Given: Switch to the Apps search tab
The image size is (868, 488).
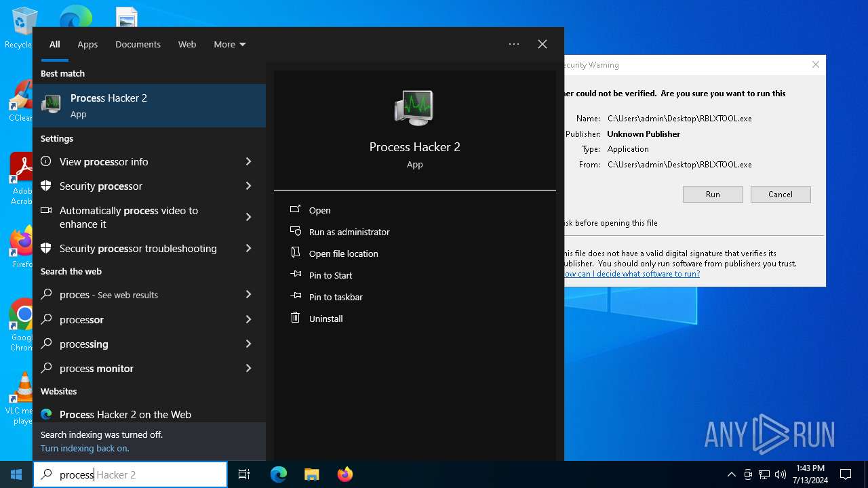Looking at the screenshot, I should (x=87, y=44).
